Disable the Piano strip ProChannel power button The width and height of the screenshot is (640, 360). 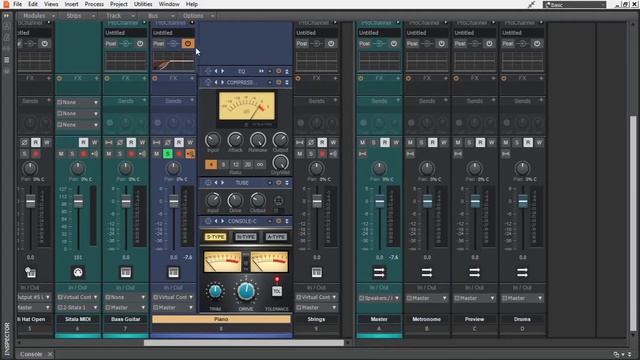188,43
